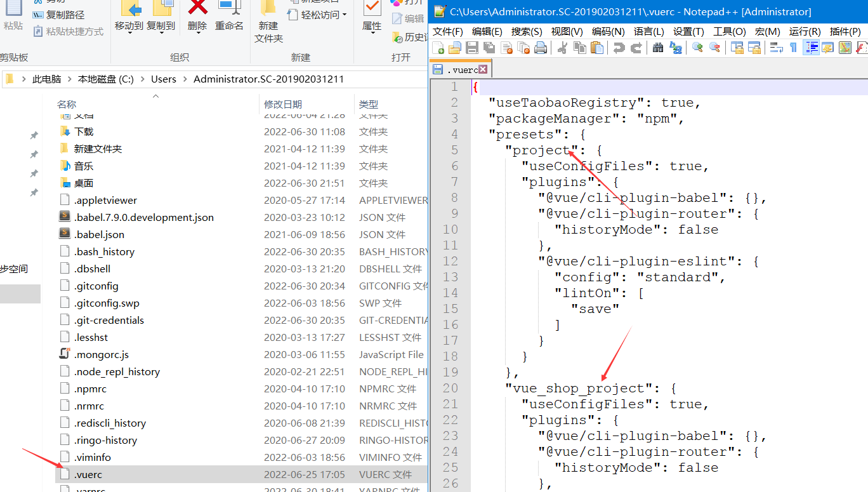Click the Open file toolbar icon
The image size is (868, 492).
pyautogui.click(x=455, y=48)
